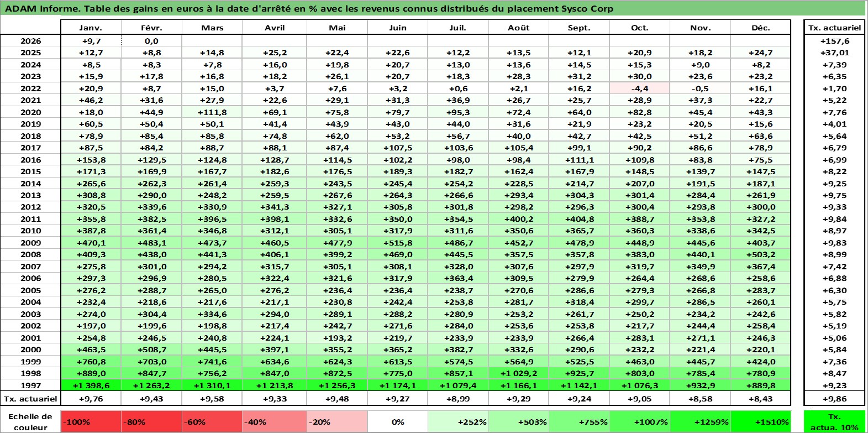Viewport: 868px width, 433px height.
Task: Select the 'Sept.' column header
Action: point(579,28)
